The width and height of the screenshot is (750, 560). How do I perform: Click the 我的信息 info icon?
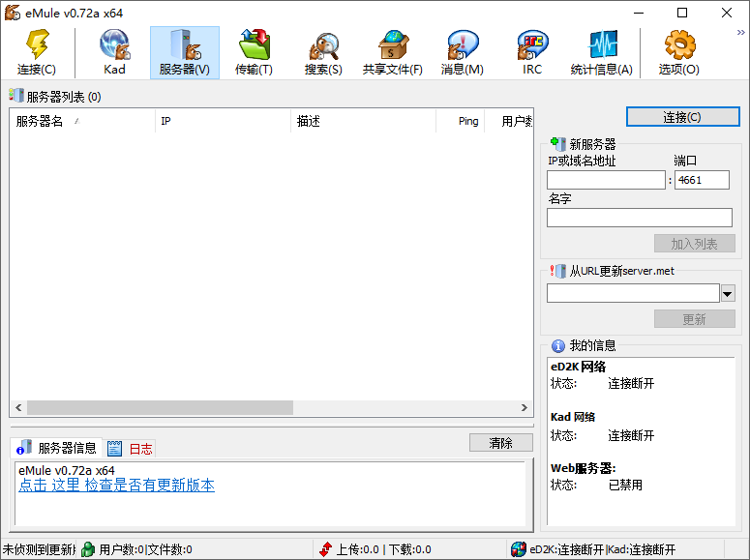557,345
